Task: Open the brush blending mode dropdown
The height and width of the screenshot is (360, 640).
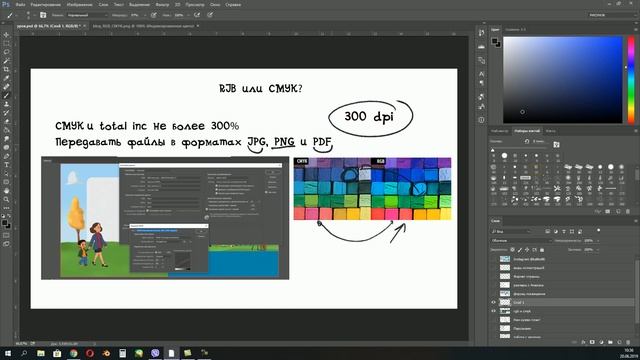Action: point(87,15)
